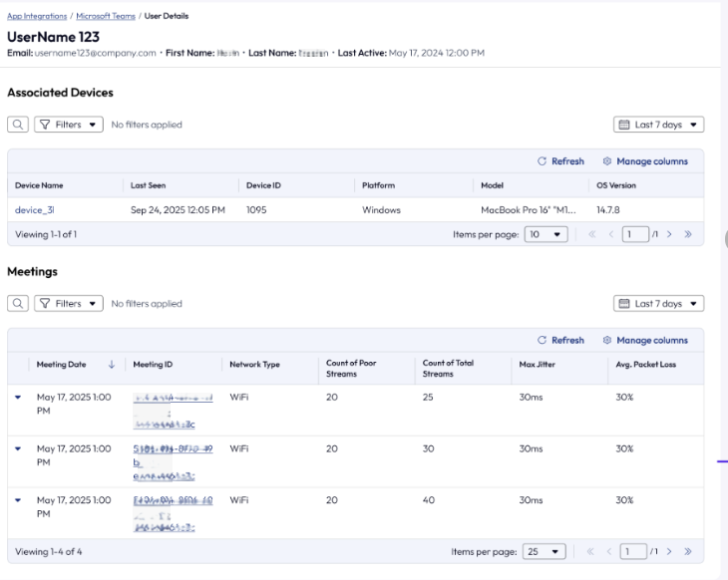Image resolution: width=728 pixels, height=580 pixels.
Task: Select the Windows platform cell
Action: tap(381, 209)
